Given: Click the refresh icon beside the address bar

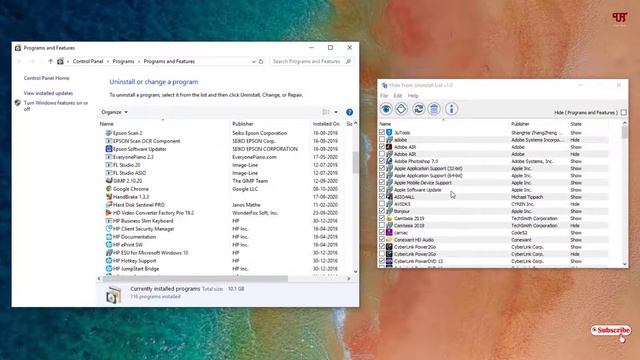Looking at the screenshot, I should (261, 62).
